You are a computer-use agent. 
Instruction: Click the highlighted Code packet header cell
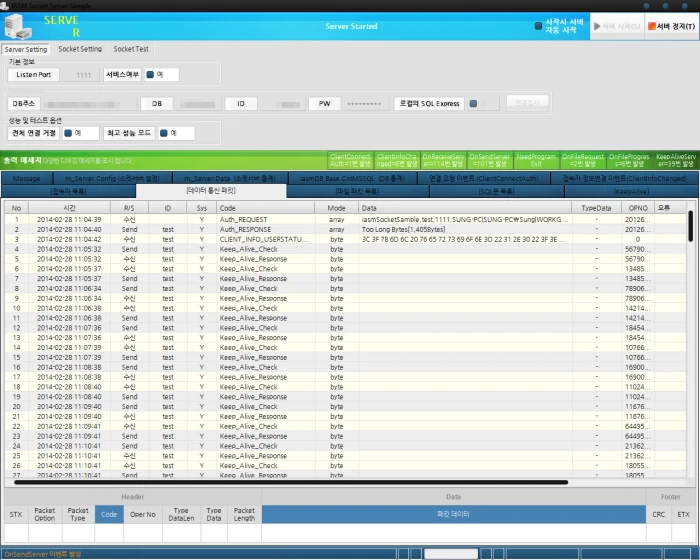click(109, 514)
